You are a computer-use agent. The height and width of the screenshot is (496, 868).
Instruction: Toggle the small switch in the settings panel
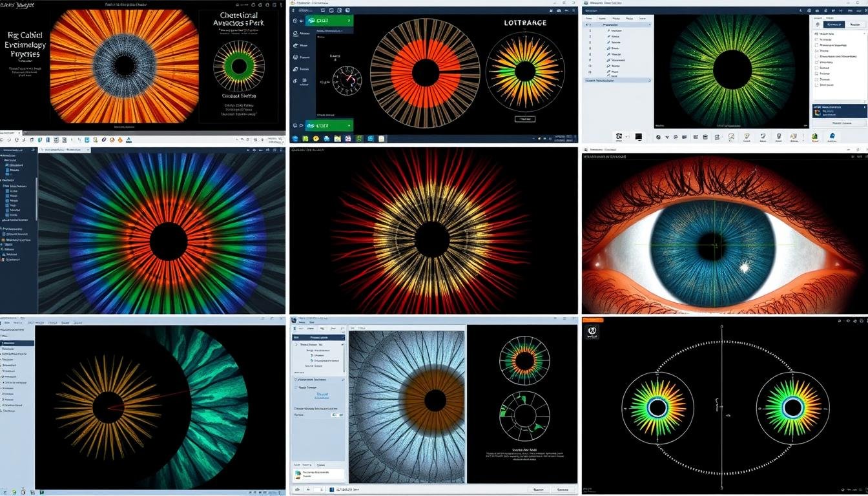point(335,415)
